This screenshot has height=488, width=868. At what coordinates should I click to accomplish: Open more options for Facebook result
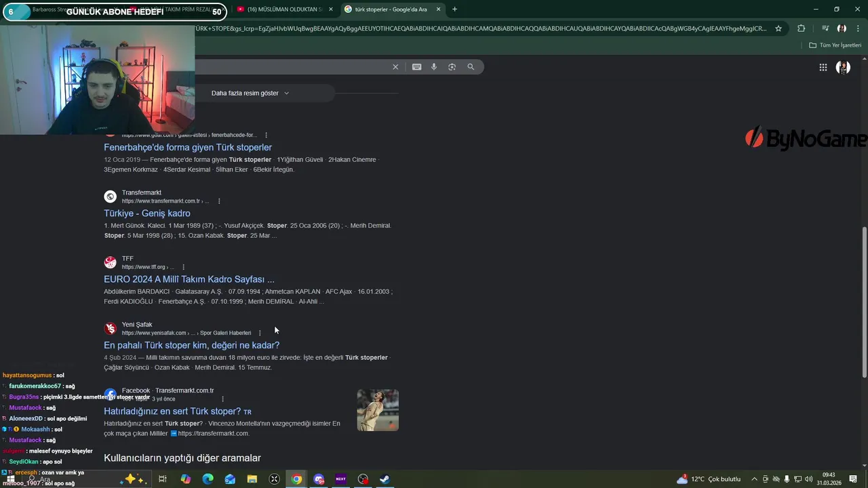222,399
